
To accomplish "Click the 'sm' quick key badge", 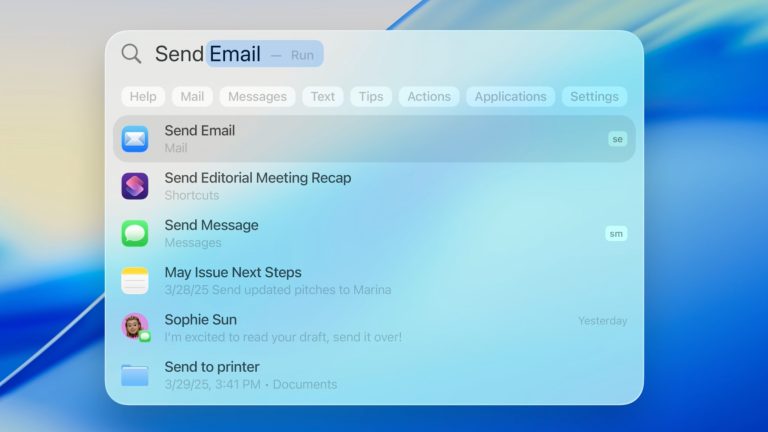I will coord(616,233).
